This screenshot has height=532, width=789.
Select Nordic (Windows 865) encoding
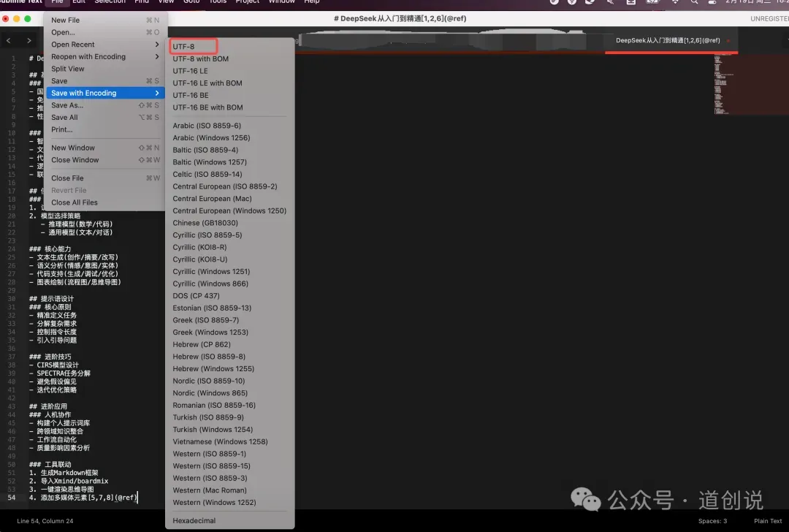pos(230,392)
